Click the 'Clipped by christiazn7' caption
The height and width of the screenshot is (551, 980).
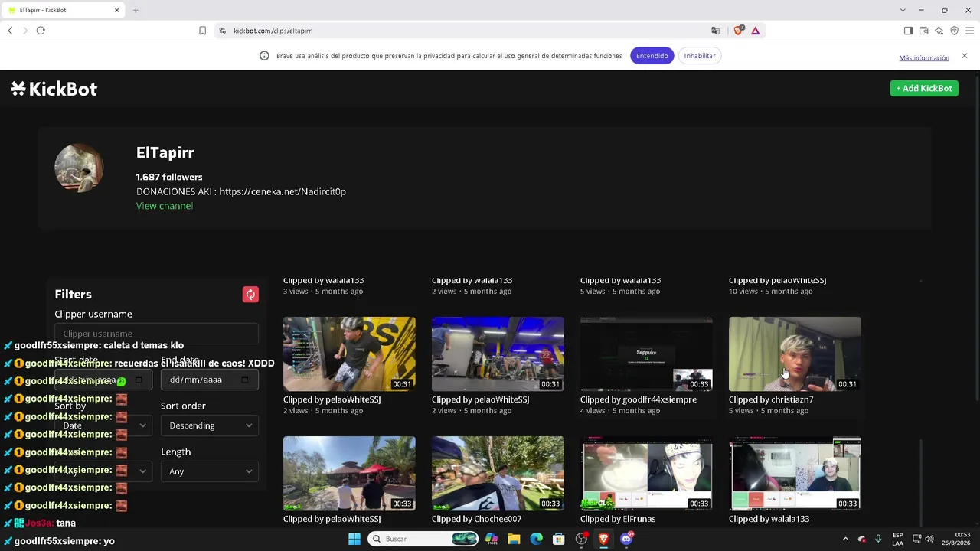pos(771,399)
